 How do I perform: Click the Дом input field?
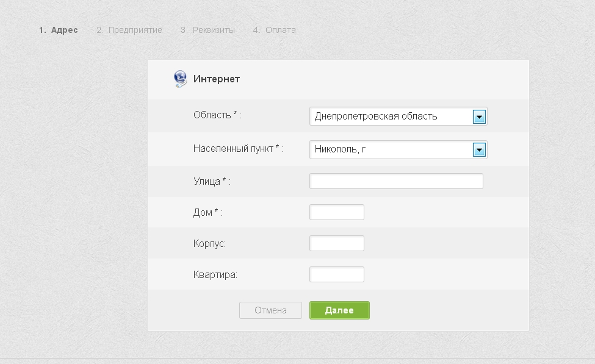(337, 212)
